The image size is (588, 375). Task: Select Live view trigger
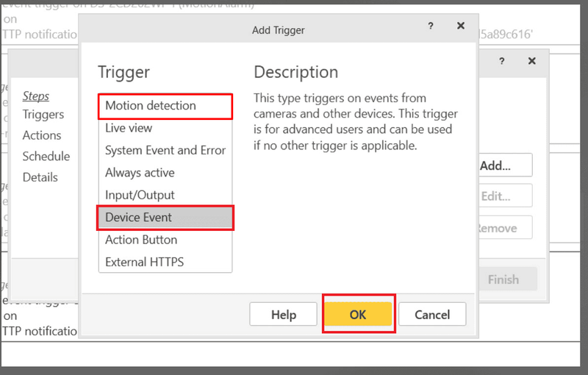(165, 128)
